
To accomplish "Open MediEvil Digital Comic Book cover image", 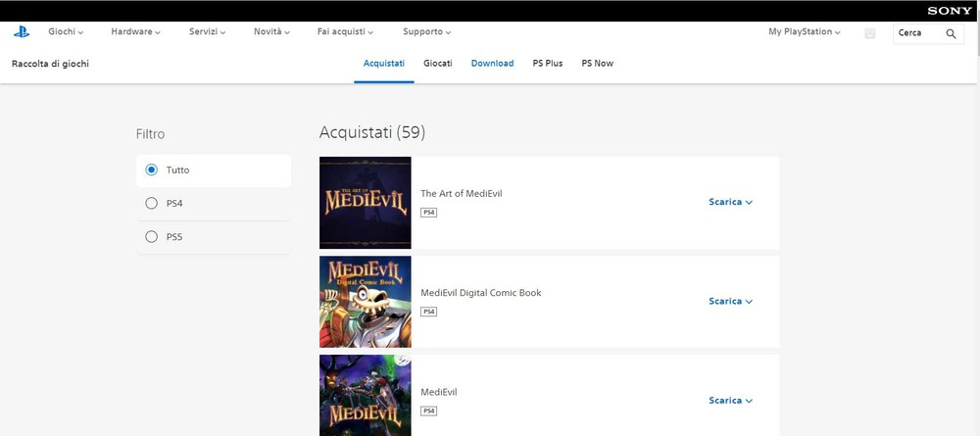I will [x=365, y=302].
